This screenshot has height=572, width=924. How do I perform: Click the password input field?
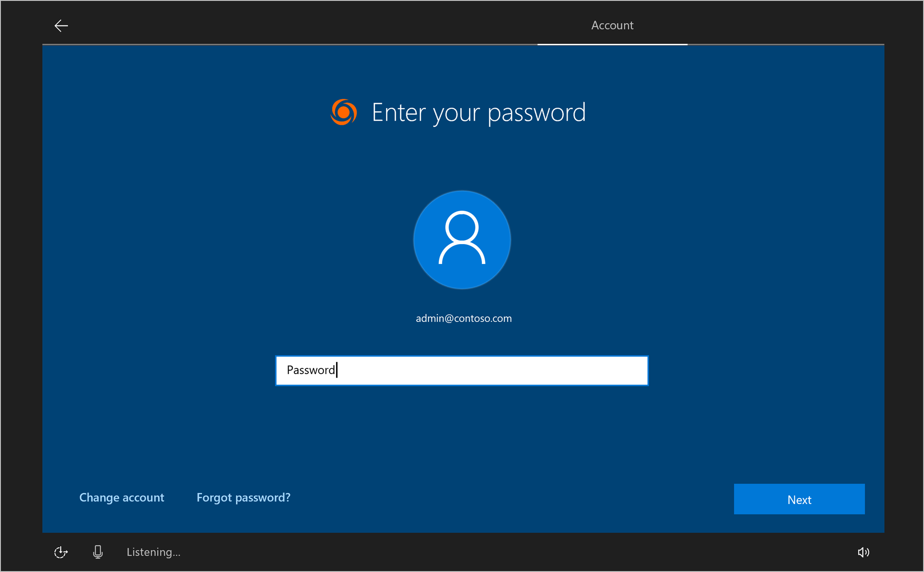pyautogui.click(x=462, y=369)
